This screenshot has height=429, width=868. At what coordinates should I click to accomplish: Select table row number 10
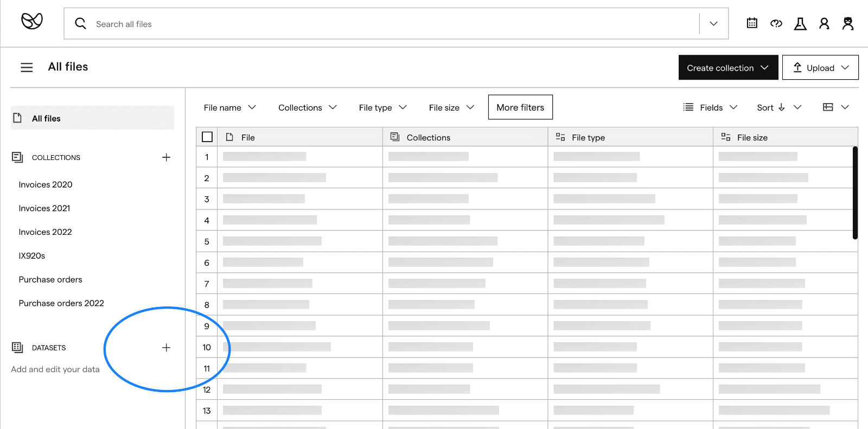[x=207, y=347]
